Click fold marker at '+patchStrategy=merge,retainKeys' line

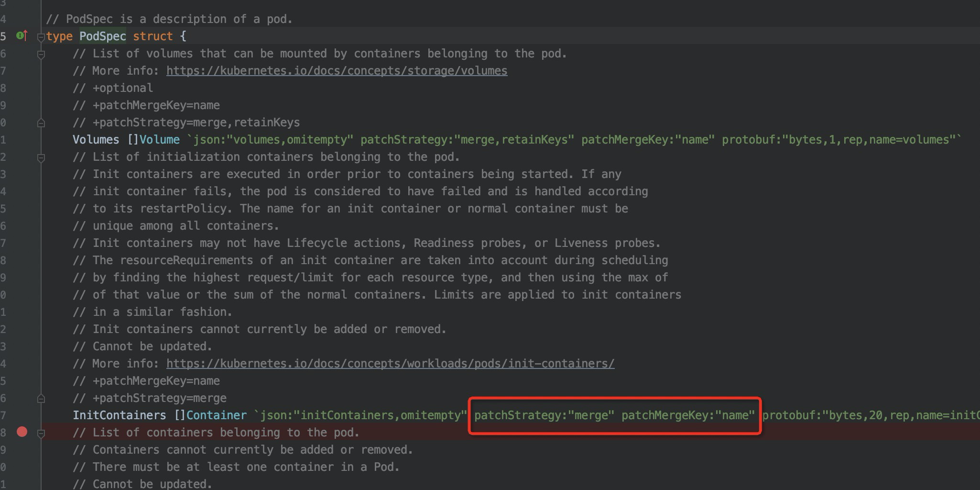pos(41,123)
